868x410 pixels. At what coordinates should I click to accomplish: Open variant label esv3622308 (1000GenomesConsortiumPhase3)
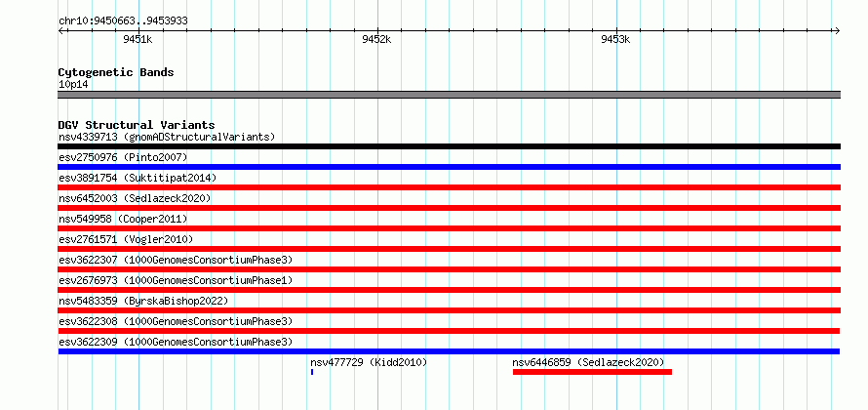pos(176,321)
